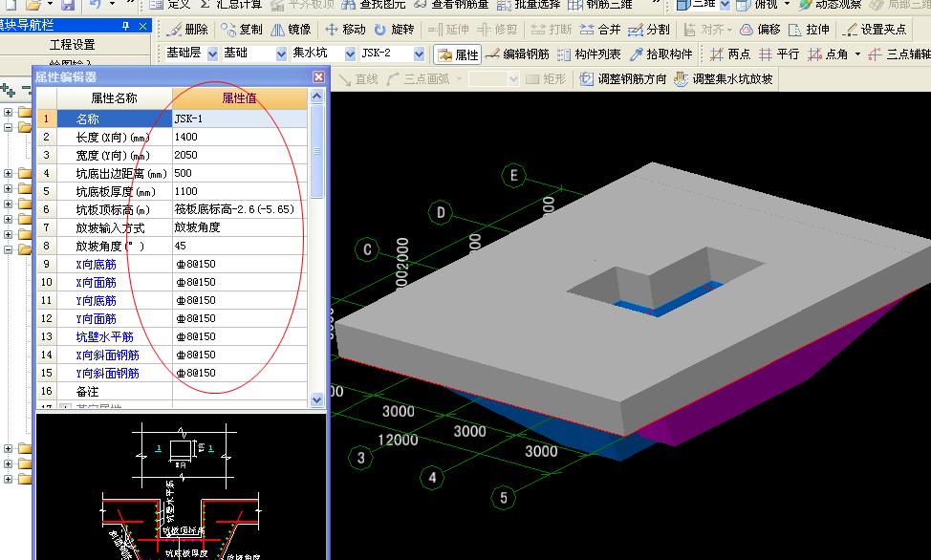Choose the 拉伸 stretch tool
Screen dimensions: 931x560
(x=809, y=29)
